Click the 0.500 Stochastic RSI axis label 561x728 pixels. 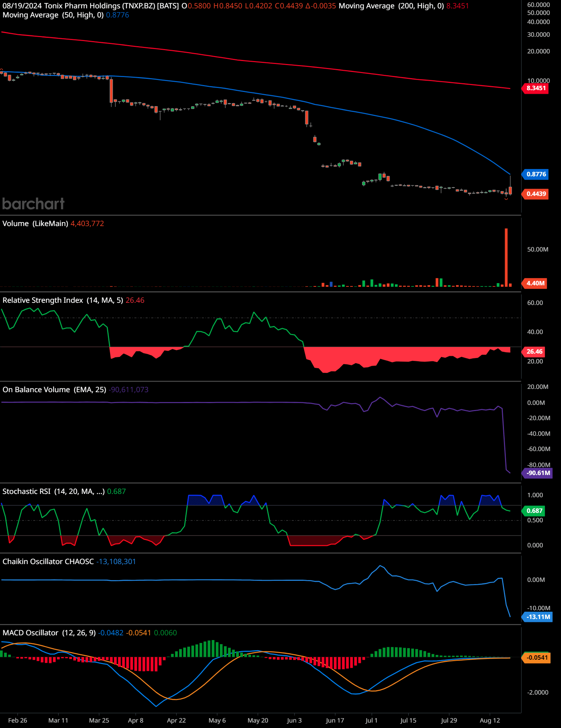(535, 520)
